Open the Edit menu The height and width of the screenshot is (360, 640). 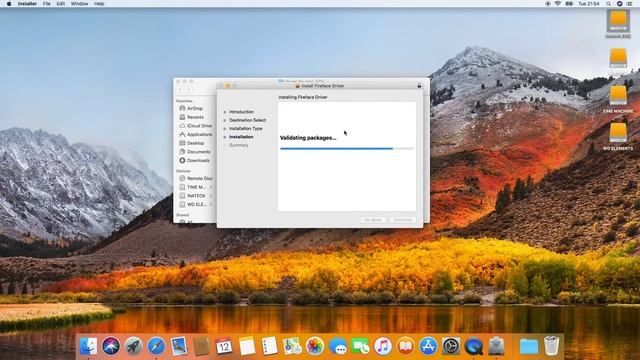(x=60, y=4)
